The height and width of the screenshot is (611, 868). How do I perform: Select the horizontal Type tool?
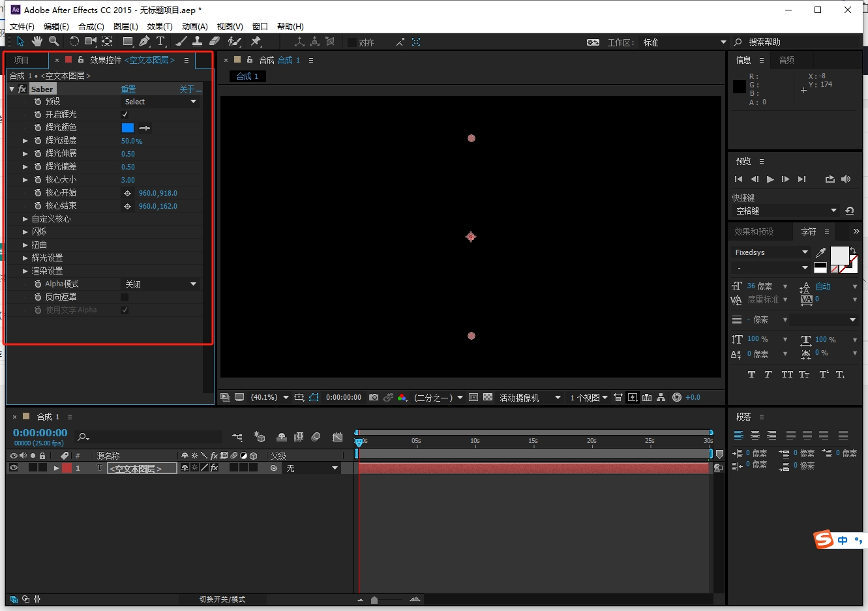tap(160, 42)
